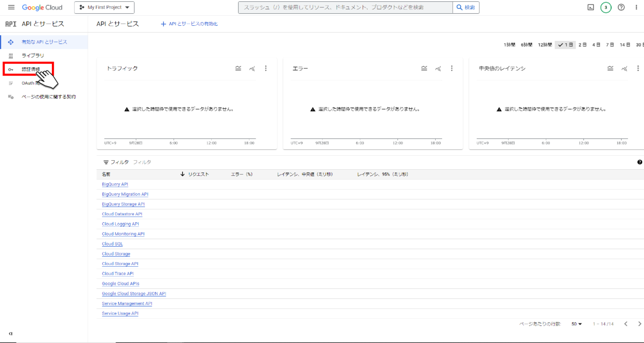Screen dimensions: 644x343
Task: Open OAuth consent screen sidebar item
Action: click(x=31, y=83)
